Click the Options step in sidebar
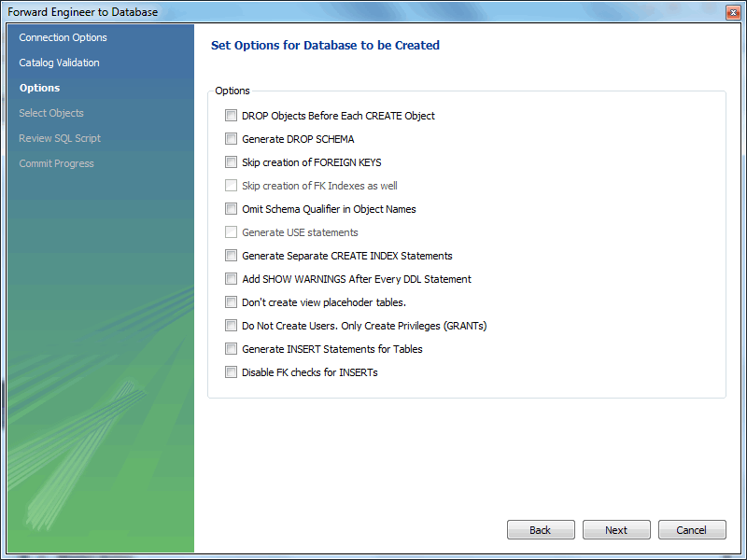Viewport: 747px width, 560px height. coord(39,88)
